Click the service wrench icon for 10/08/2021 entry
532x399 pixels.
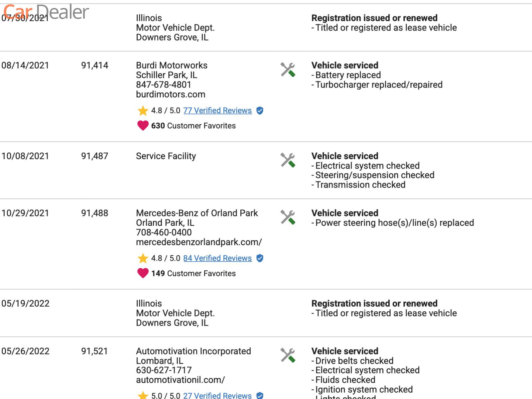[x=288, y=160]
